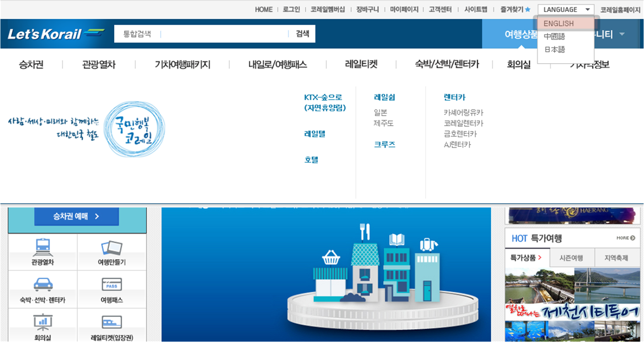
Task: Open the 여행만들기 icon
Action: pyautogui.click(x=111, y=247)
